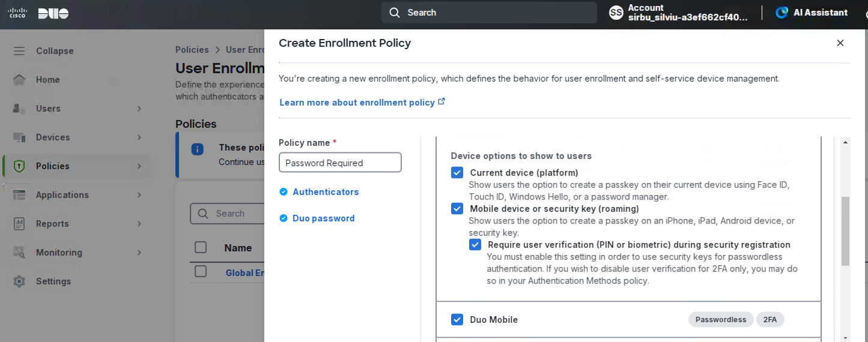Click the top Search field
The height and width of the screenshot is (342, 868).
(489, 13)
